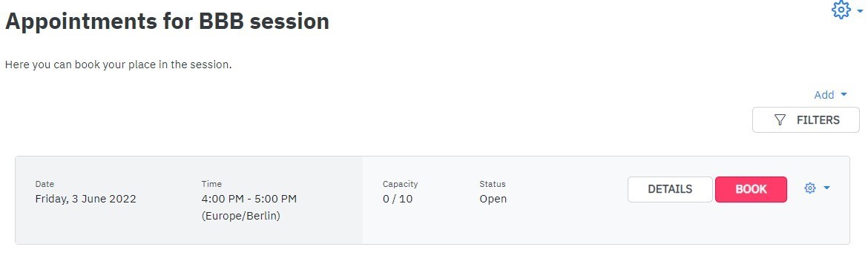Open the Add dropdown menu
This screenshot has height=267, width=868.
830,95
